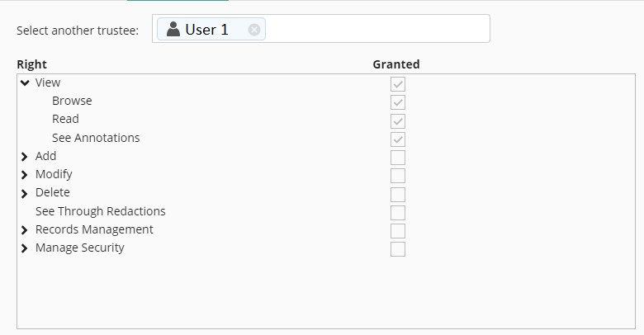The height and width of the screenshot is (335, 644).
Task: Enable See Through Redactions checkbox
Action: (x=398, y=212)
